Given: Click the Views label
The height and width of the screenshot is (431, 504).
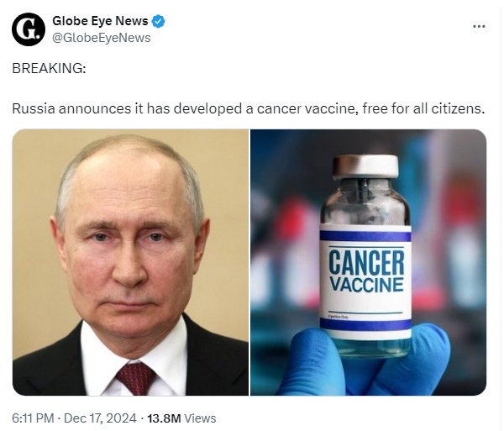Looking at the screenshot, I should point(200,418).
